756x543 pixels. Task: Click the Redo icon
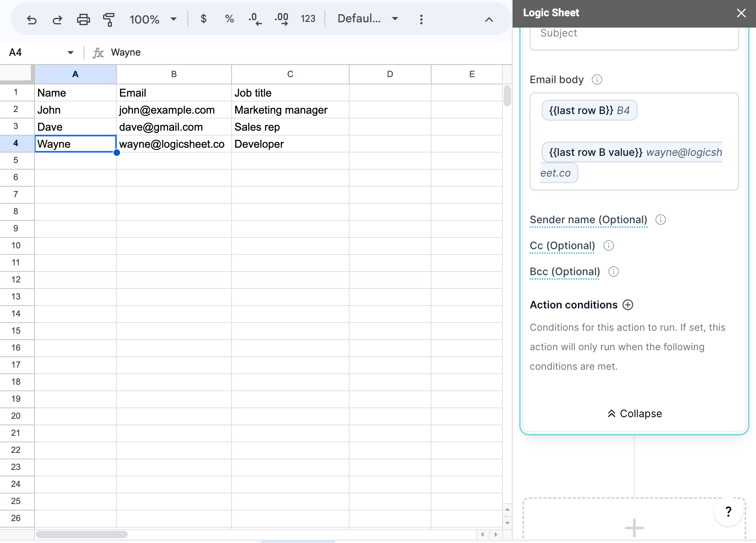coord(57,19)
